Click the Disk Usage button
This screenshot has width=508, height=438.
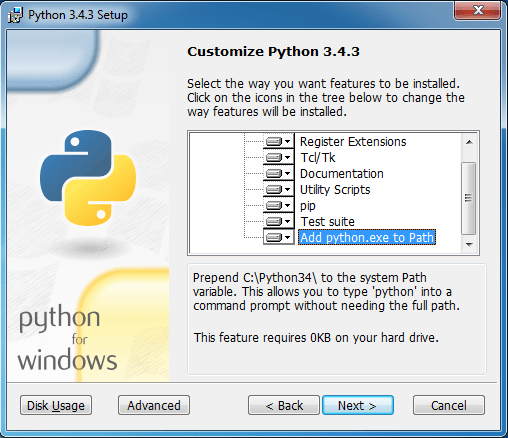pyautogui.click(x=56, y=405)
